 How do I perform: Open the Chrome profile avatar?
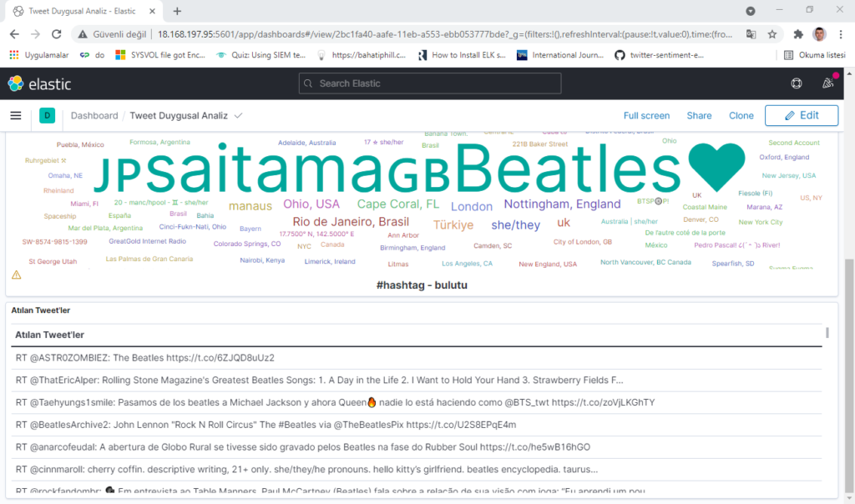(819, 34)
